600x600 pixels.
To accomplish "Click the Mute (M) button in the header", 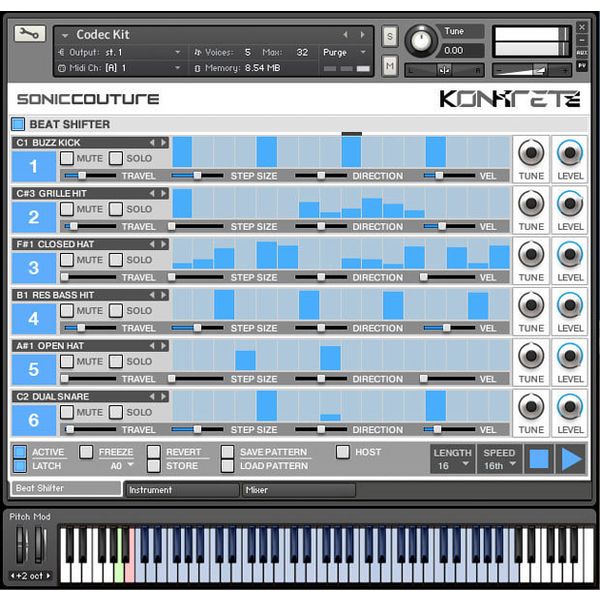I will 390,66.
